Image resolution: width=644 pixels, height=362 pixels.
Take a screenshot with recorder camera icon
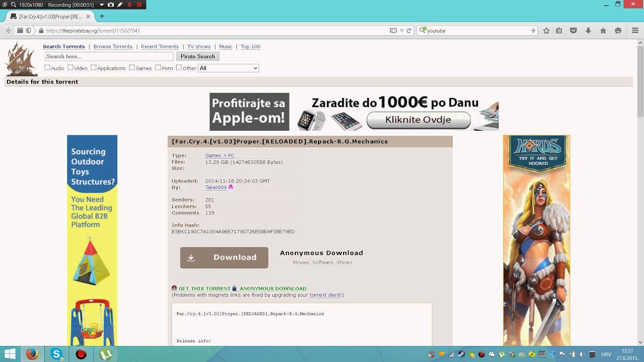(x=111, y=5)
